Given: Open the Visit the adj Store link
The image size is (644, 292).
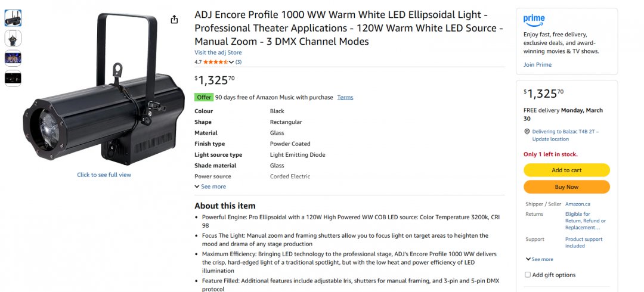Looking at the screenshot, I should click(x=218, y=52).
